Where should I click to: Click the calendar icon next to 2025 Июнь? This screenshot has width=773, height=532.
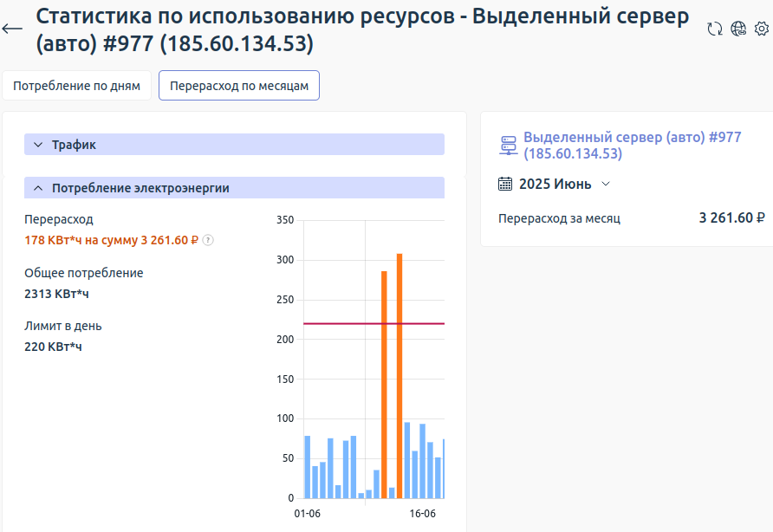505,184
